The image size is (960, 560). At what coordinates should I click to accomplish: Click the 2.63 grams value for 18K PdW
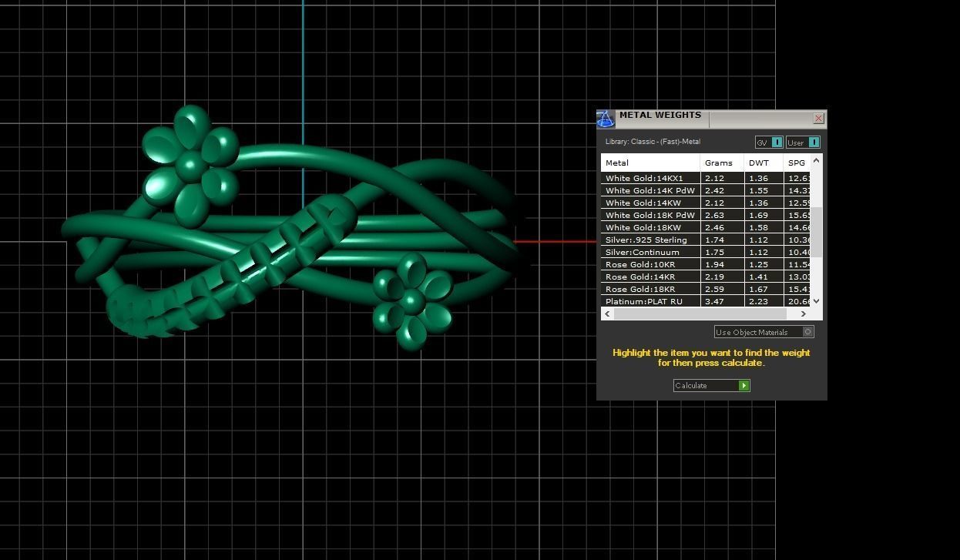coord(714,215)
